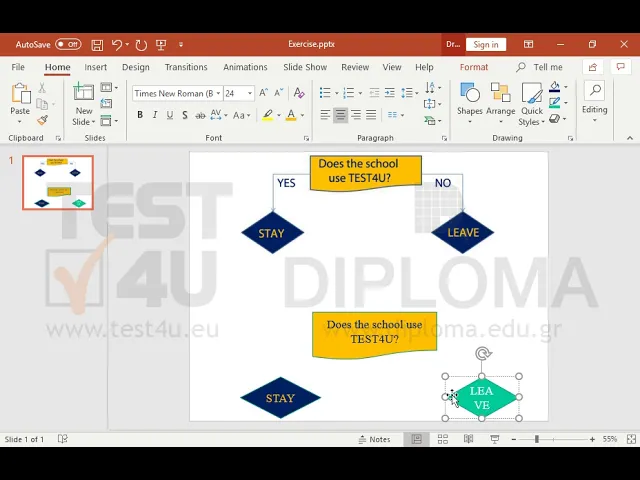Viewport: 640px width, 480px height.
Task: Collapse the ribbon chevron
Action: click(630, 138)
